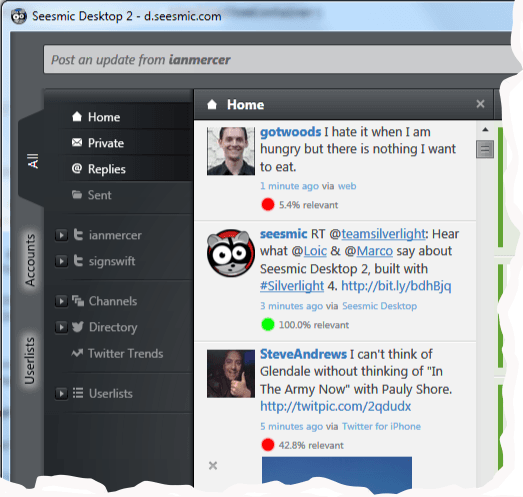
Task: Open the seesmic username link
Action: click(x=284, y=234)
